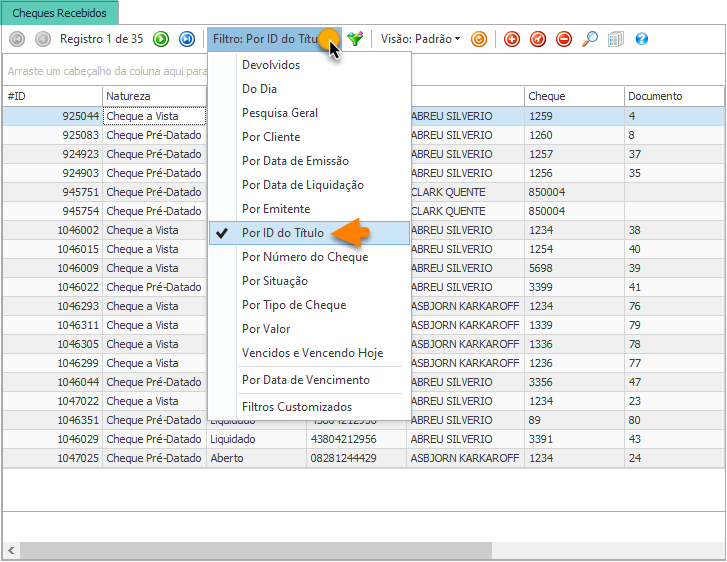Click value 43804212956 cell
The height and width of the screenshot is (562, 727).
(356, 439)
